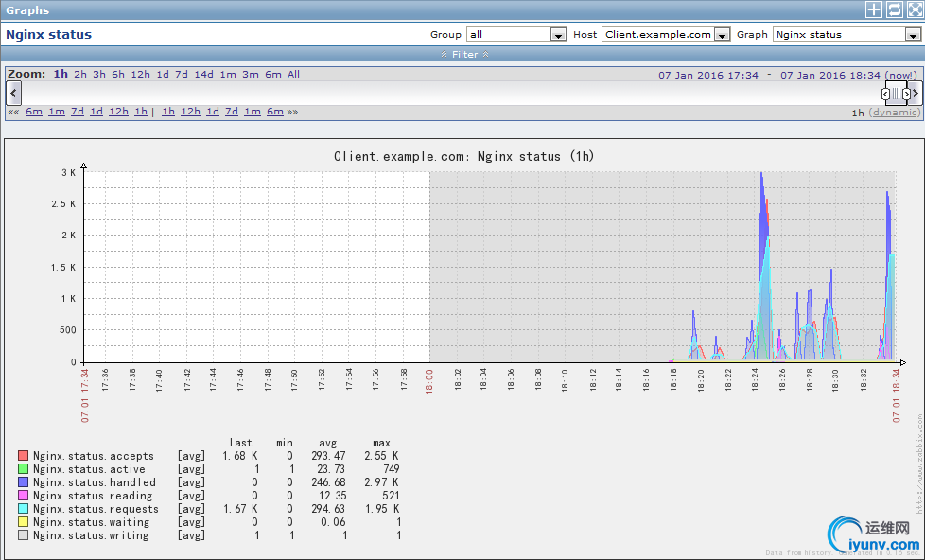Click the now! link beside end date
The height and width of the screenshot is (560, 925).
click(x=899, y=75)
